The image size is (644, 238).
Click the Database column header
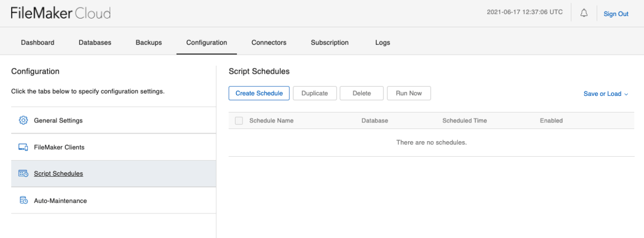tap(375, 121)
